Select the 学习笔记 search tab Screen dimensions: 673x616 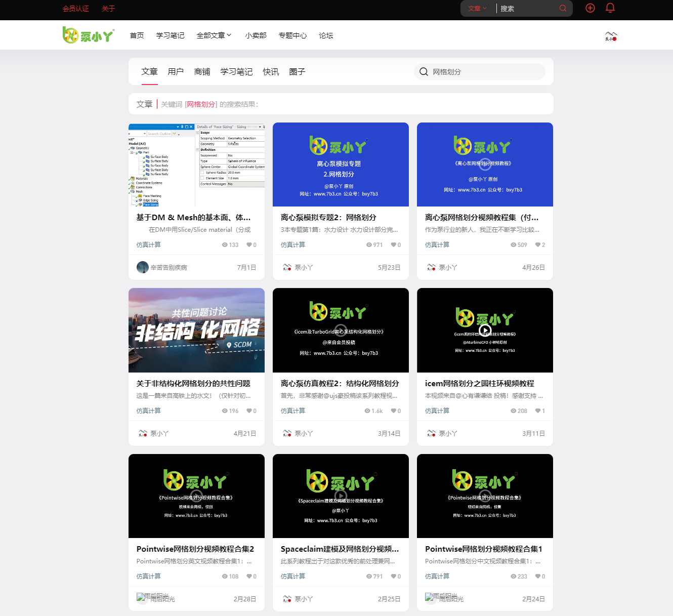click(x=236, y=72)
